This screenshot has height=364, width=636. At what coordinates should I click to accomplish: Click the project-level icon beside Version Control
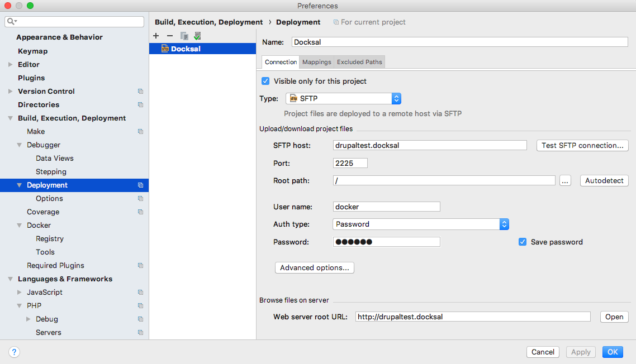(140, 92)
